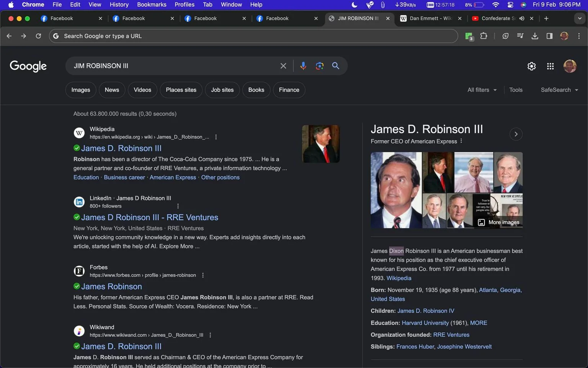Open the Forbes James Robinson result
This screenshot has width=588, height=368.
click(x=111, y=286)
